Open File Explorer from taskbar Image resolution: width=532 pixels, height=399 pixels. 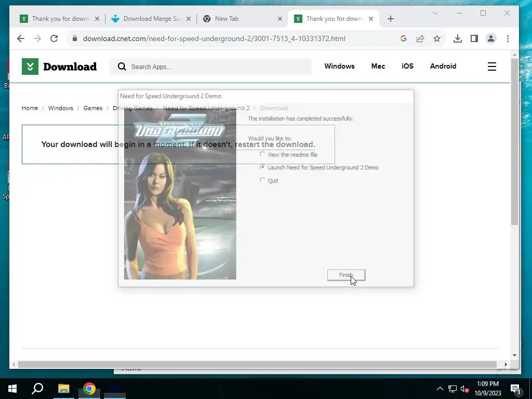pyautogui.click(x=63, y=389)
